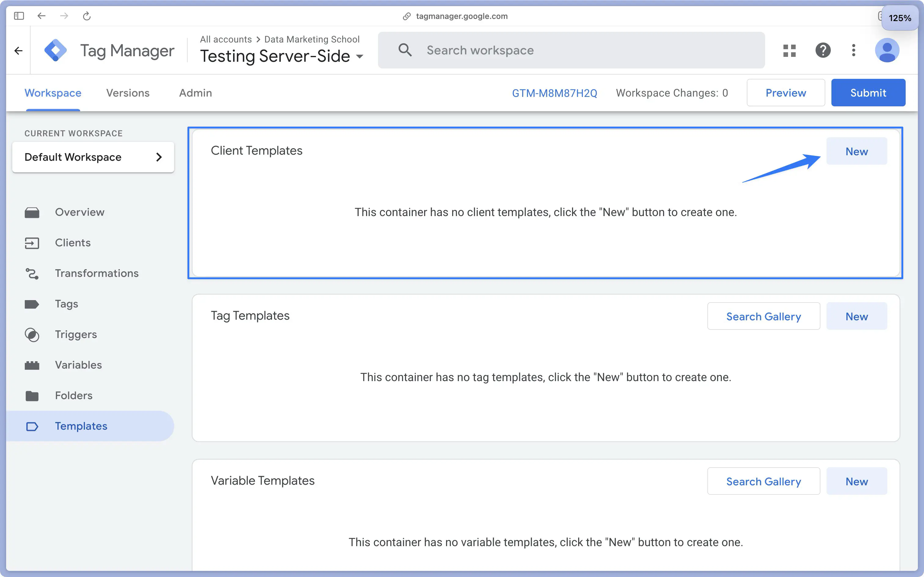Click the workspace search input field
Viewport: 924px width, 577px height.
pyautogui.click(x=573, y=50)
